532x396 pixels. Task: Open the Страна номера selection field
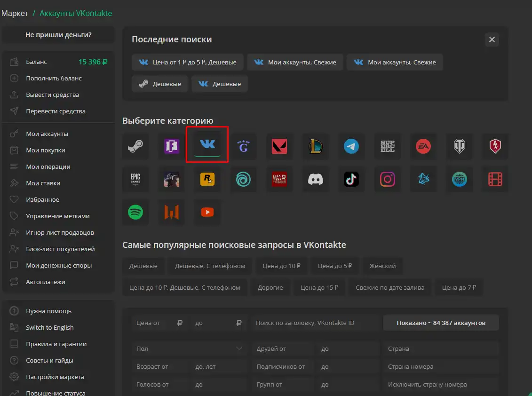441,366
